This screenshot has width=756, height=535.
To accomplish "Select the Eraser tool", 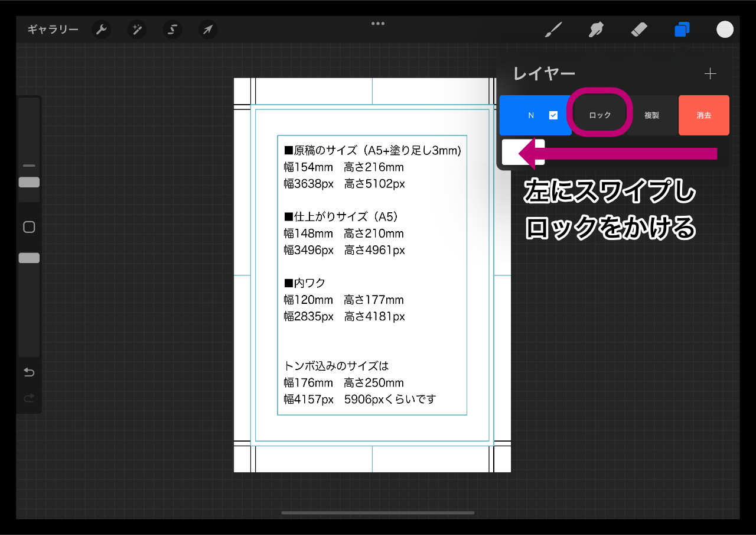I will (639, 30).
